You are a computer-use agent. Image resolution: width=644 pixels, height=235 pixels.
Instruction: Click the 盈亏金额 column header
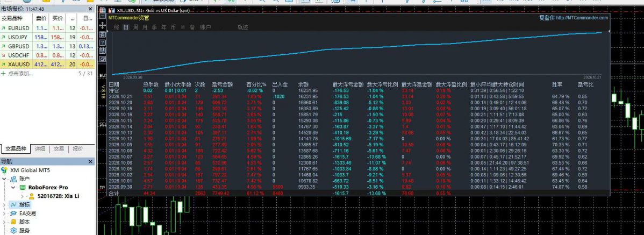222,84
